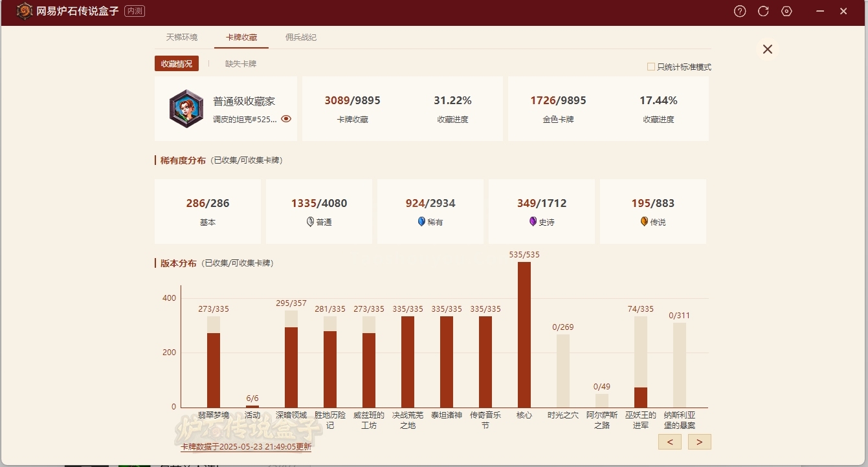Click the 内测 beta badge
The width and height of the screenshot is (868, 467).
(135, 11)
